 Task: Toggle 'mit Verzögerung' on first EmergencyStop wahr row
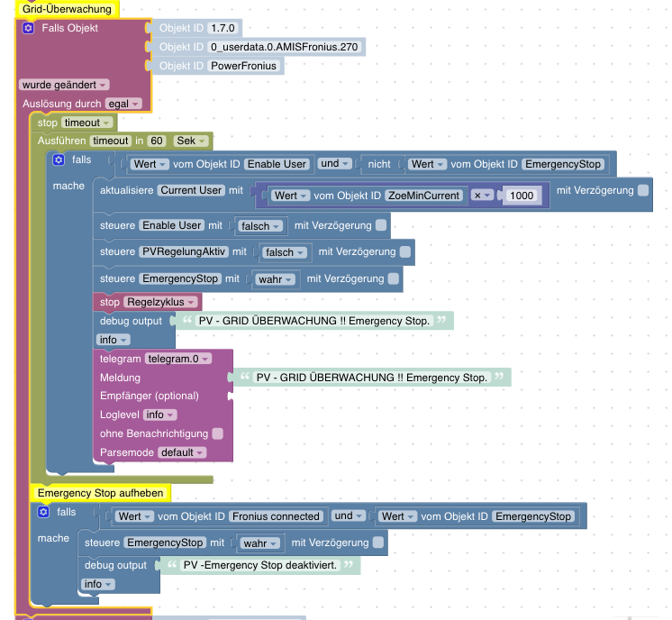394,278
